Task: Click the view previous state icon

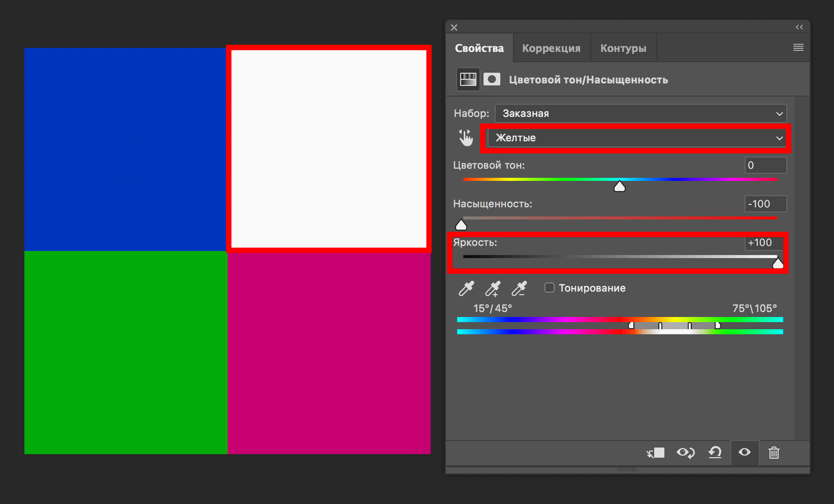Action: coord(685,453)
